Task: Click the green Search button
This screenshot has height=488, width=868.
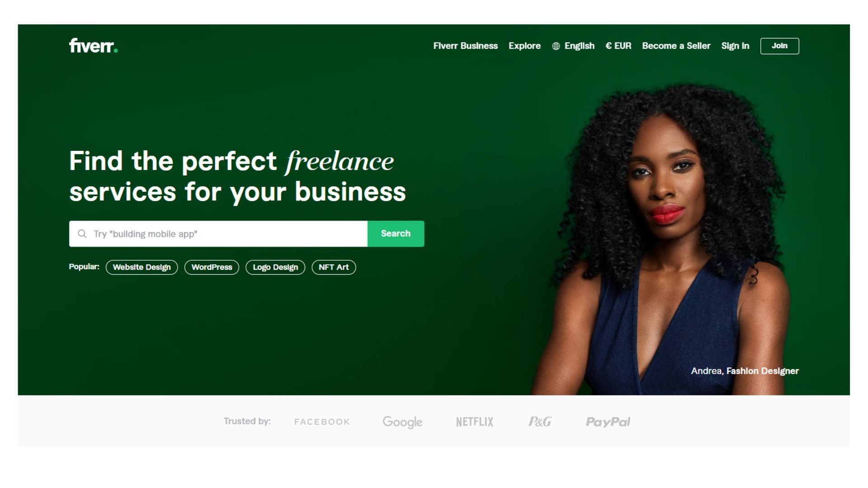Action: [396, 234]
